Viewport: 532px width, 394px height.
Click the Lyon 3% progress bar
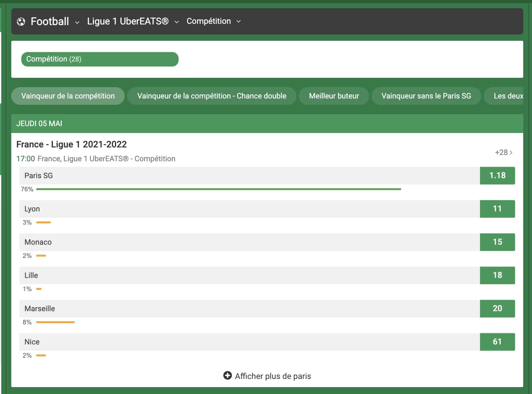[x=44, y=222]
